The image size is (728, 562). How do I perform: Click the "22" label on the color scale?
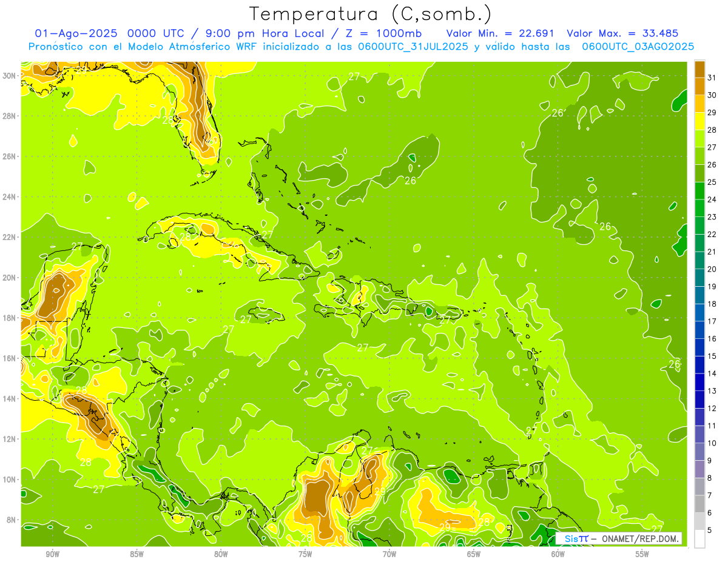pos(712,234)
